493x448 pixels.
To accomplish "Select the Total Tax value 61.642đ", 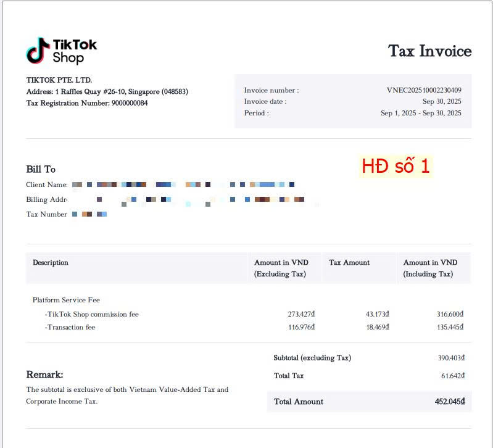I will pyautogui.click(x=452, y=376).
